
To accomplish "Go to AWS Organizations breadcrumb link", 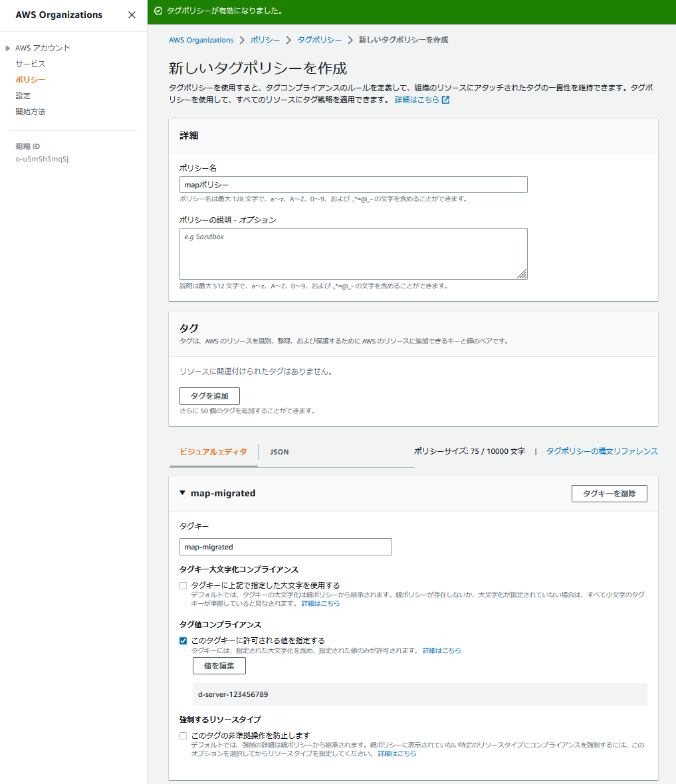I will [x=201, y=40].
